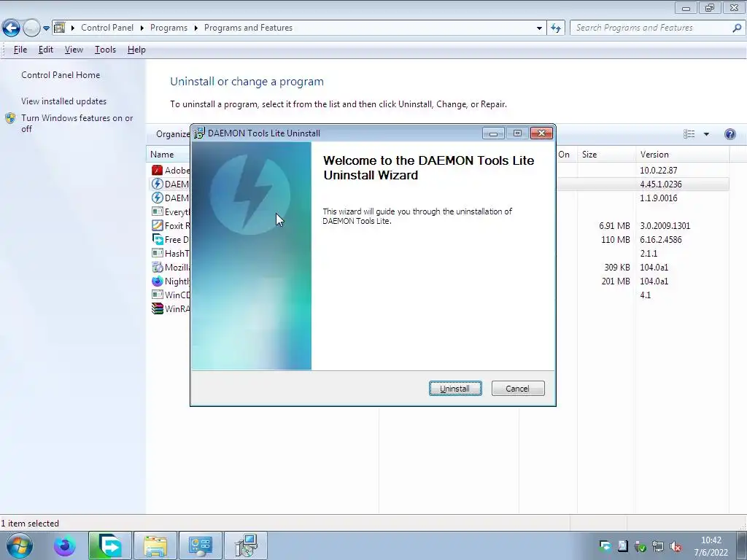Select DAEMON icon for version 1.1.9.0016
The image size is (747, 560).
click(x=158, y=198)
